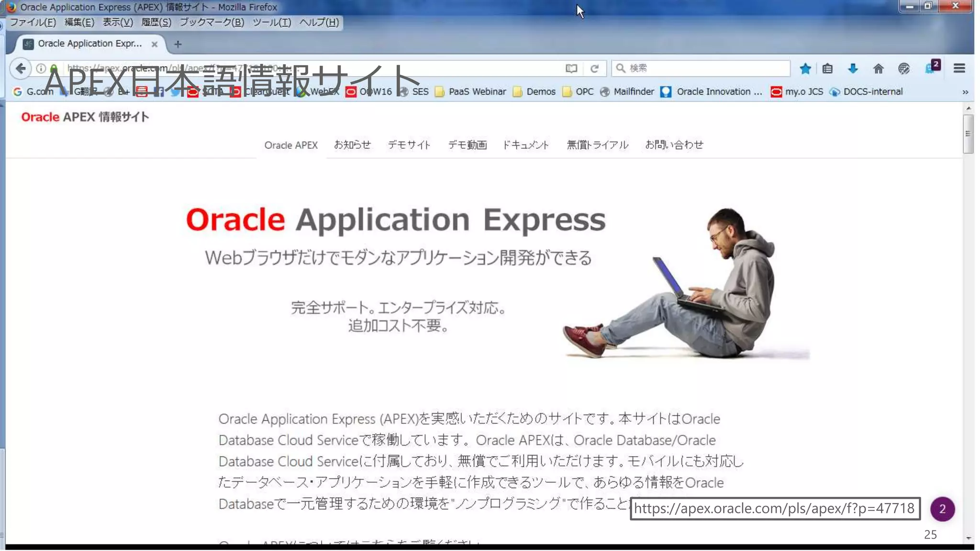Click the 追加コスト不要。 text
This screenshot has width=980, height=551.
click(x=399, y=326)
